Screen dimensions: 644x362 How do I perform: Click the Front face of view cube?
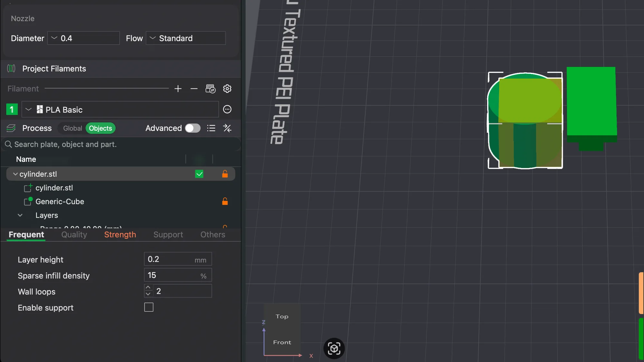click(282, 342)
